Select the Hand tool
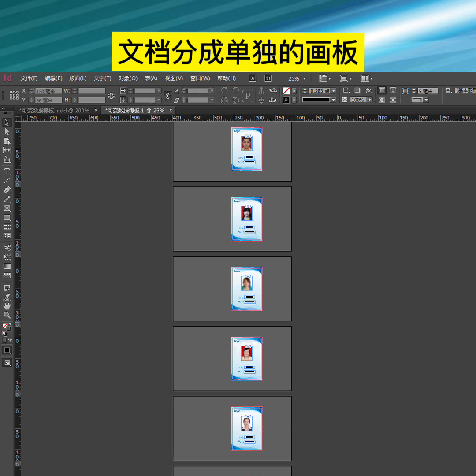The image size is (476, 476). tap(7, 306)
